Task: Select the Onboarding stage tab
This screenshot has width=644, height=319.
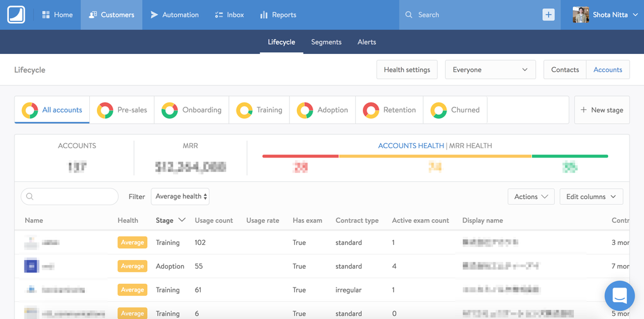Action: click(191, 110)
